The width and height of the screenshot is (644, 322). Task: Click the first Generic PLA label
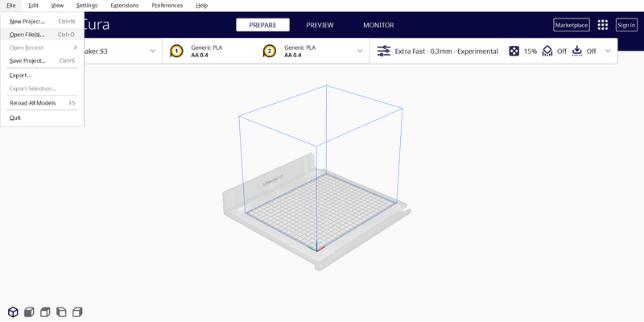[x=207, y=47]
